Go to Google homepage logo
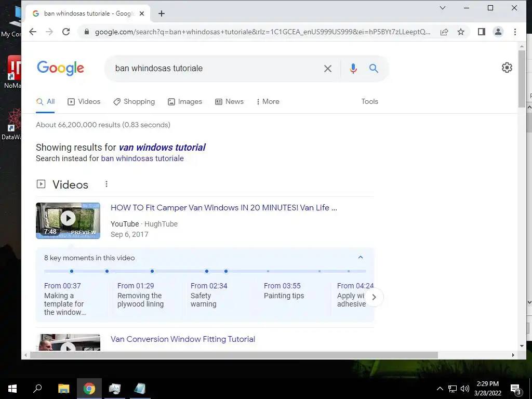Screen dimensions: 532x399 point(60,68)
